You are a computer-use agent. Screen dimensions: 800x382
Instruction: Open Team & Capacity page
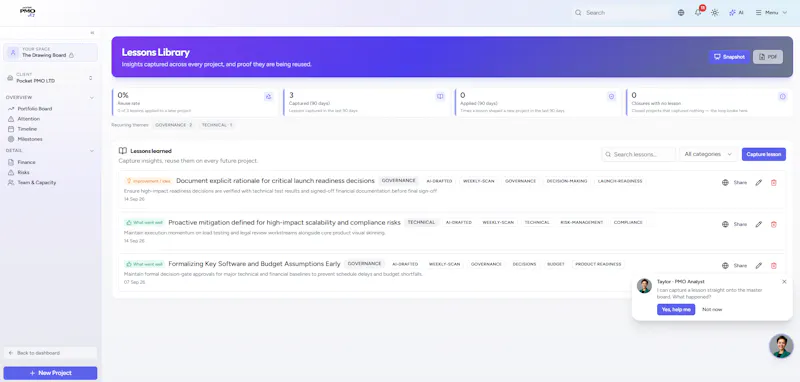(37, 183)
